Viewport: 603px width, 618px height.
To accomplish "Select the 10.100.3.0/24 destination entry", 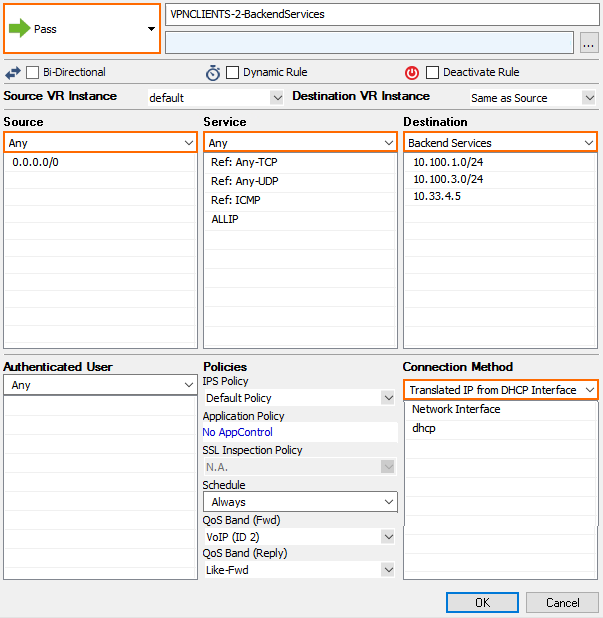I will click(500, 179).
